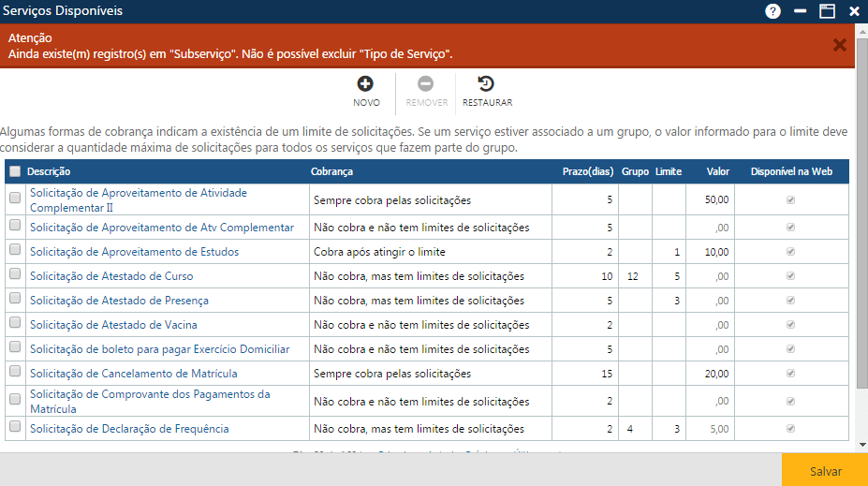The width and height of the screenshot is (868, 486).
Task: Click the vertical scrollbar thumb
Action: [x=861, y=214]
